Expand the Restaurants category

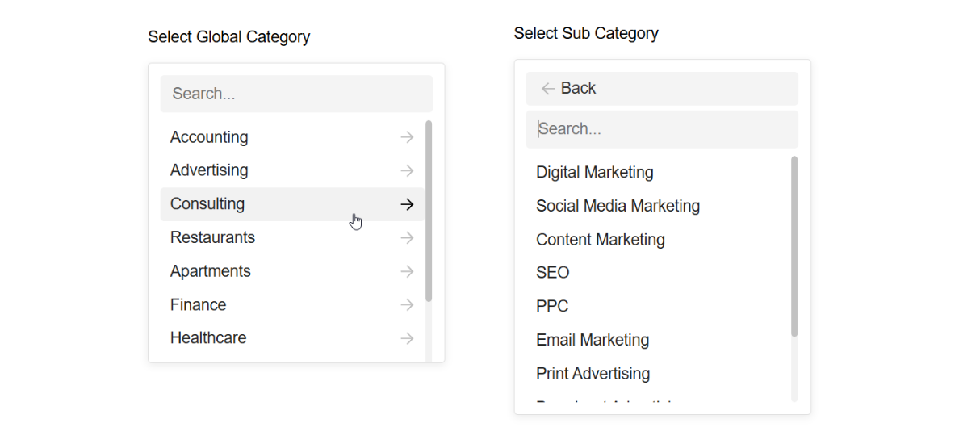tap(212, 238)
